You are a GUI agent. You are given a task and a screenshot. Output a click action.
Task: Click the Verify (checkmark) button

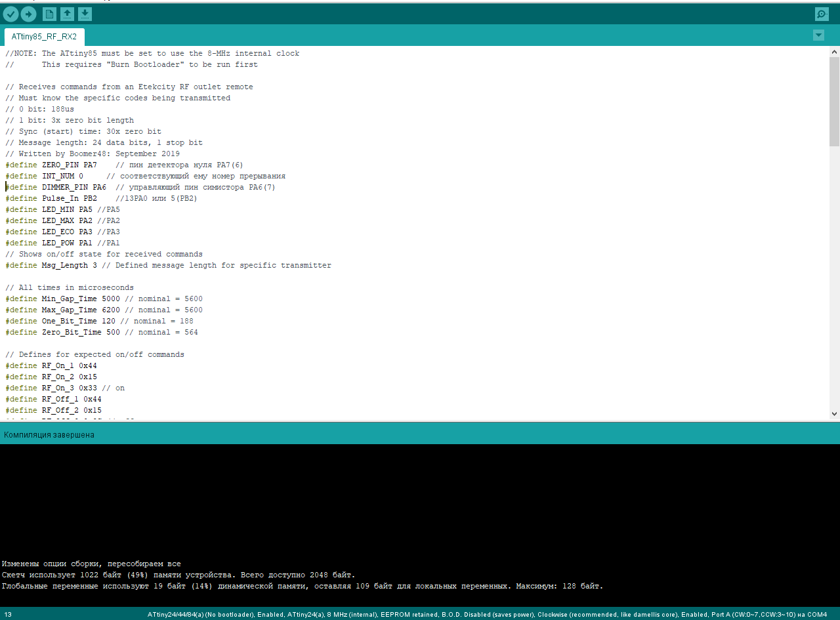pyautogui.click(x=11, y=14)
